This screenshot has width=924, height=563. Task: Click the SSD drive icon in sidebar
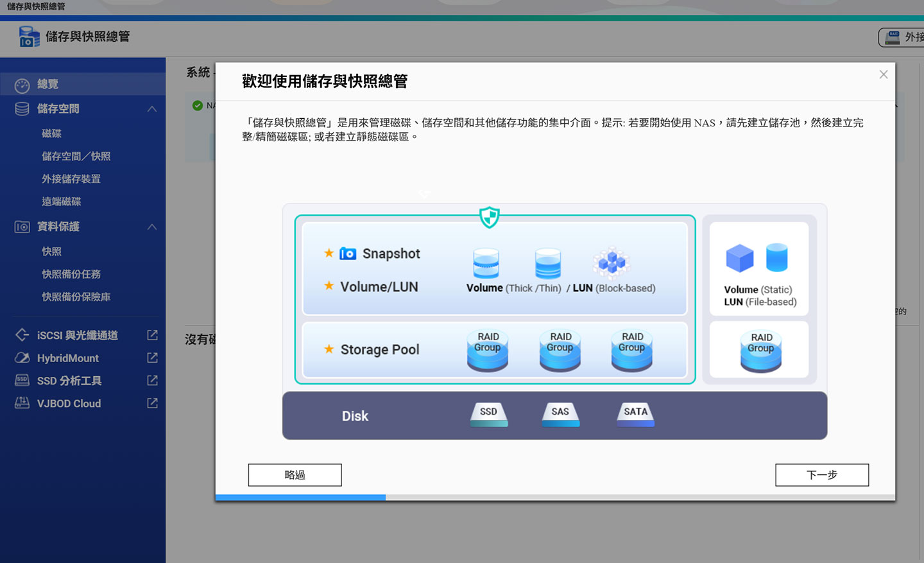coord(22,380)
